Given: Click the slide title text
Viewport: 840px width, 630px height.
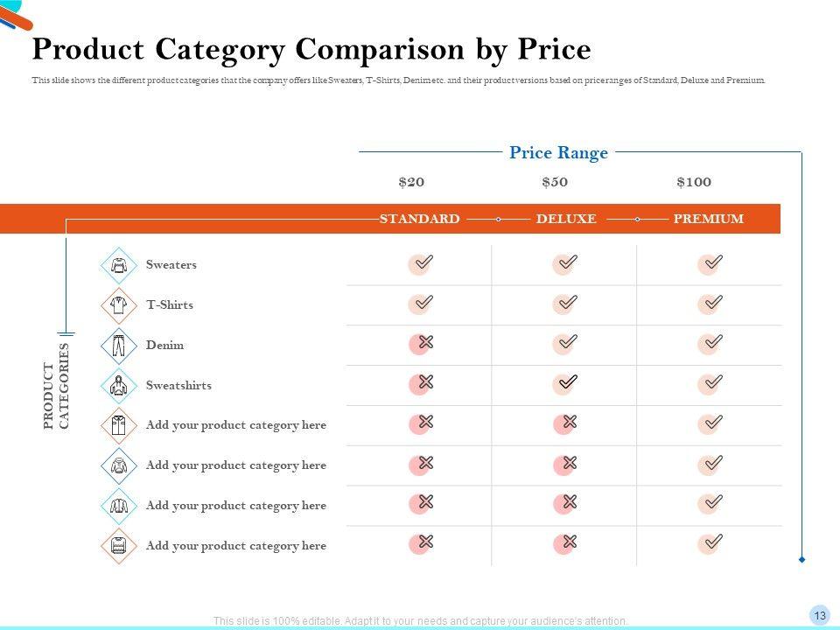Looking at the screenshot, I should point(311,50).
